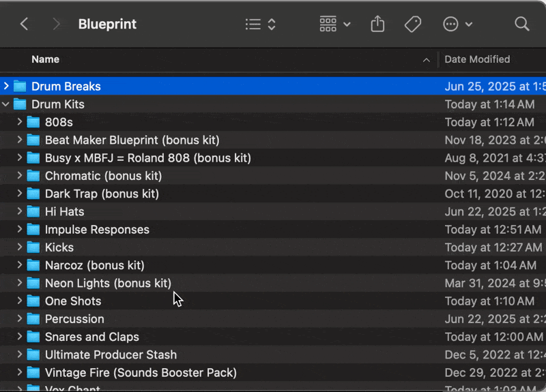This screenshot has width=546, height=392.
Task: Sort by the Date Modified column
Action: click(477, 59)
